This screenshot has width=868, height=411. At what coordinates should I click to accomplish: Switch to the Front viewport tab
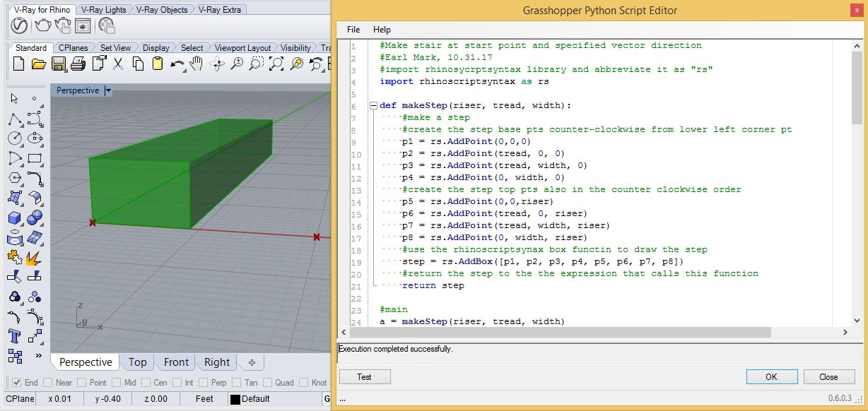pyautogui.click(x=176, y=362)
